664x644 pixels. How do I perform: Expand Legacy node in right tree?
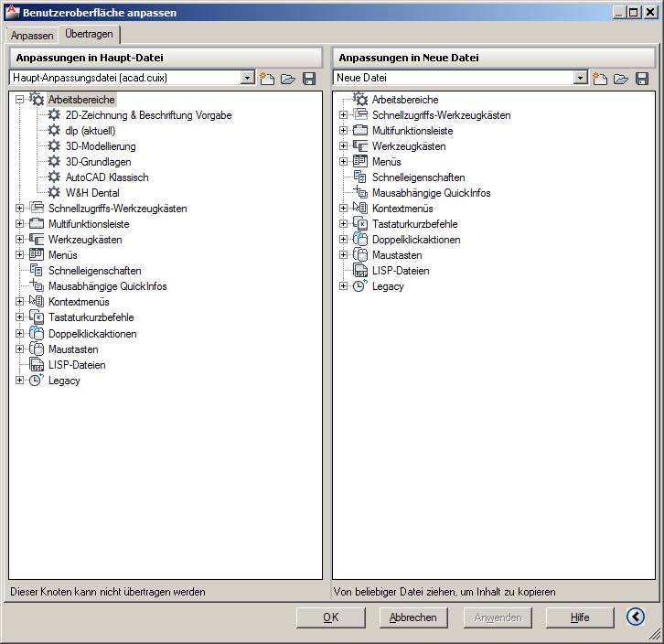344,286
